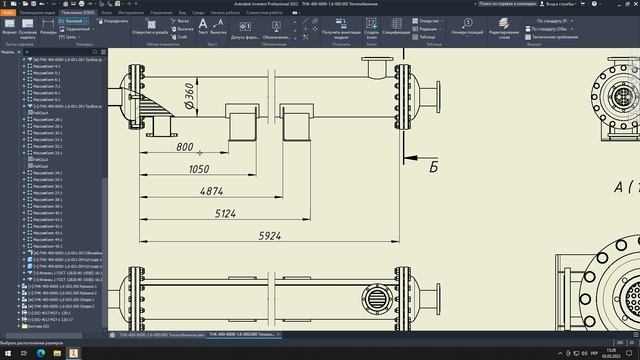The image size is (640, 360).
Task: Click the search icon in Model browser
Action: pyautogui.click(x=95, y=52)
